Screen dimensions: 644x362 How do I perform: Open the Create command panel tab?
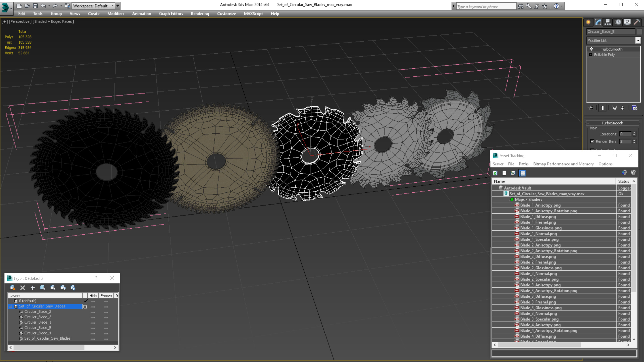[x=588, y=22]
